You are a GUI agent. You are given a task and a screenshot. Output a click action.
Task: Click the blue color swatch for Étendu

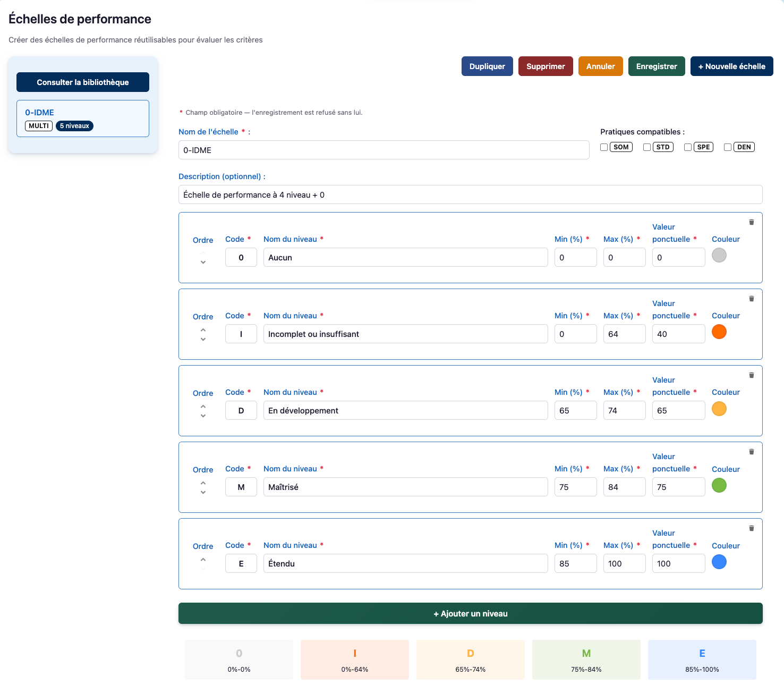(719, 562)
